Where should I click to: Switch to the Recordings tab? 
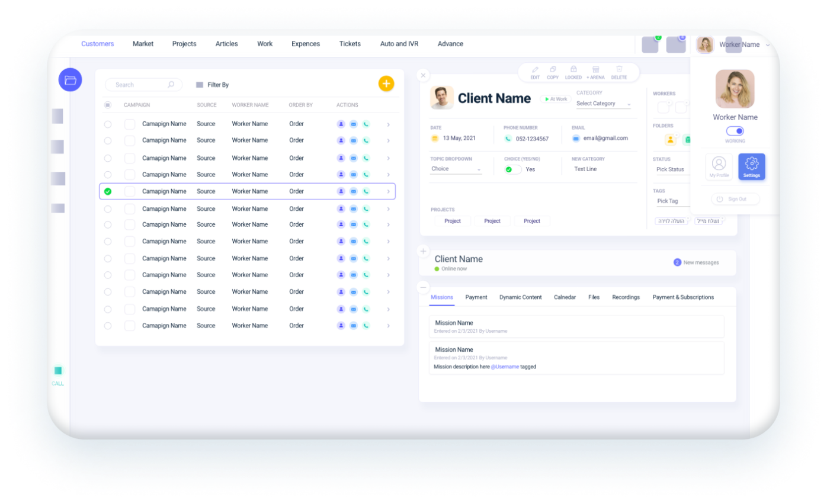tap(626, 297)
